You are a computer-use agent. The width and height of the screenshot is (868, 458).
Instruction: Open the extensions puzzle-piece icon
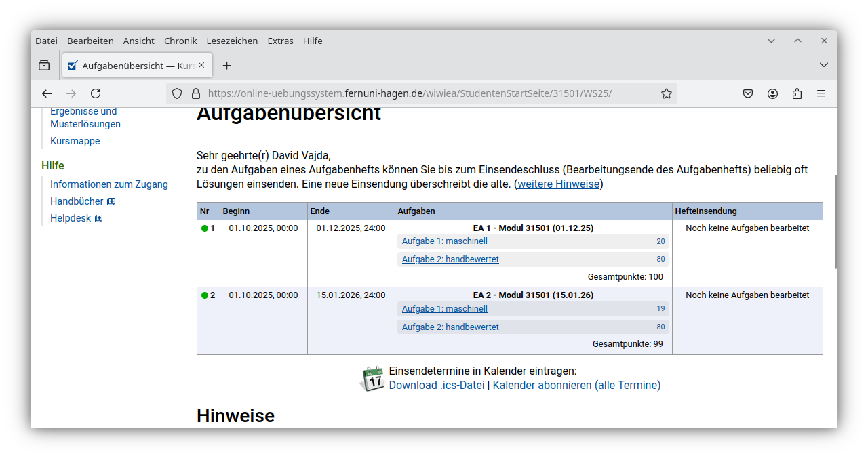click(x=797, y=93)
